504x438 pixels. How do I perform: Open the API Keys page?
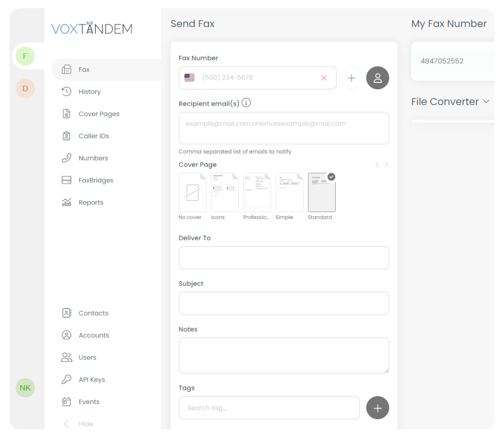[x=67, y=379]
